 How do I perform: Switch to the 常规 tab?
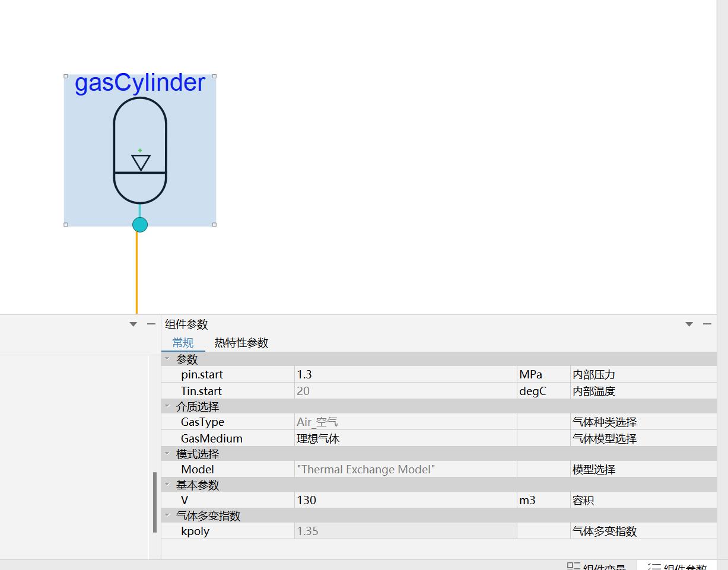[x=183, y=343]
